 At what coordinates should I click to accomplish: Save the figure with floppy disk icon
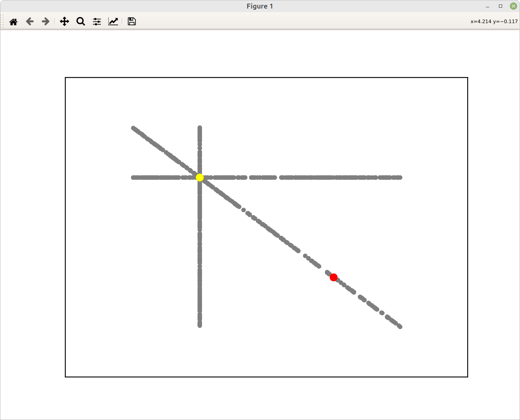132,22
